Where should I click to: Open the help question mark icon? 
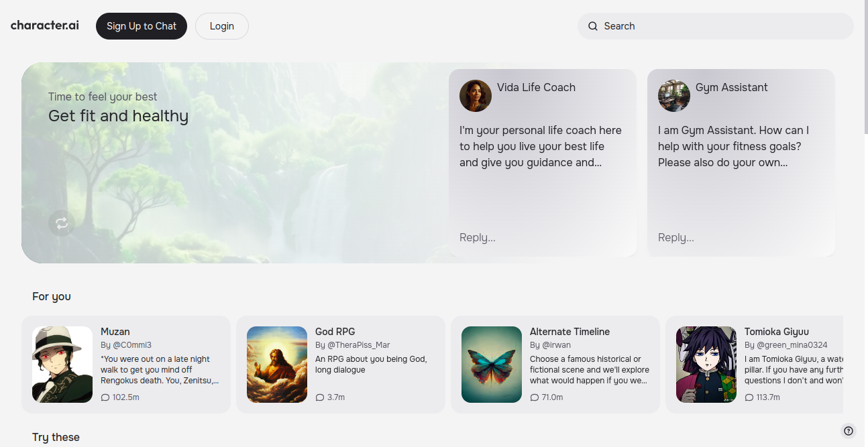(x=849, y=431)
